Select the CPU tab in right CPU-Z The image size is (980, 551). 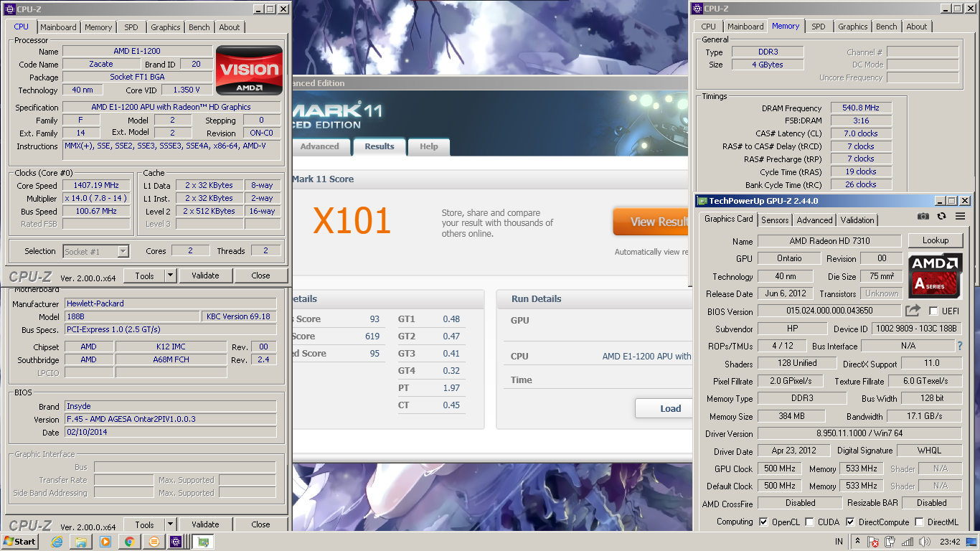(709, 27)
